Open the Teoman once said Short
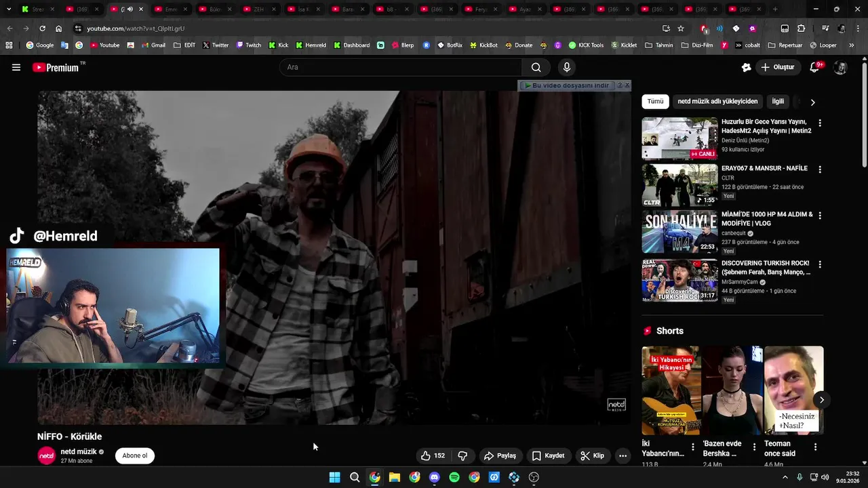This screenshot has height=488, width=868. (793, 390)
